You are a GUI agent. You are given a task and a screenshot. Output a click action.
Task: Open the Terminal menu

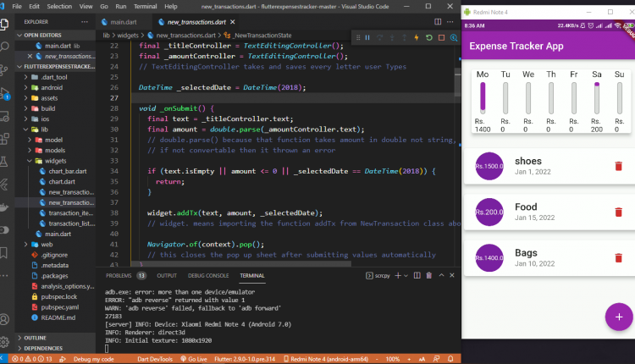(145, 7)
